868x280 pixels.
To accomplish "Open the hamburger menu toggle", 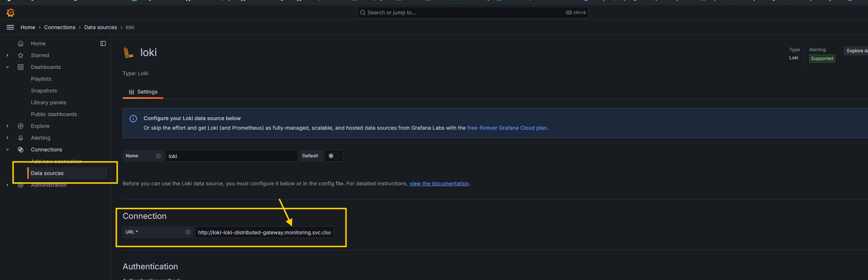I will (10, 27).
